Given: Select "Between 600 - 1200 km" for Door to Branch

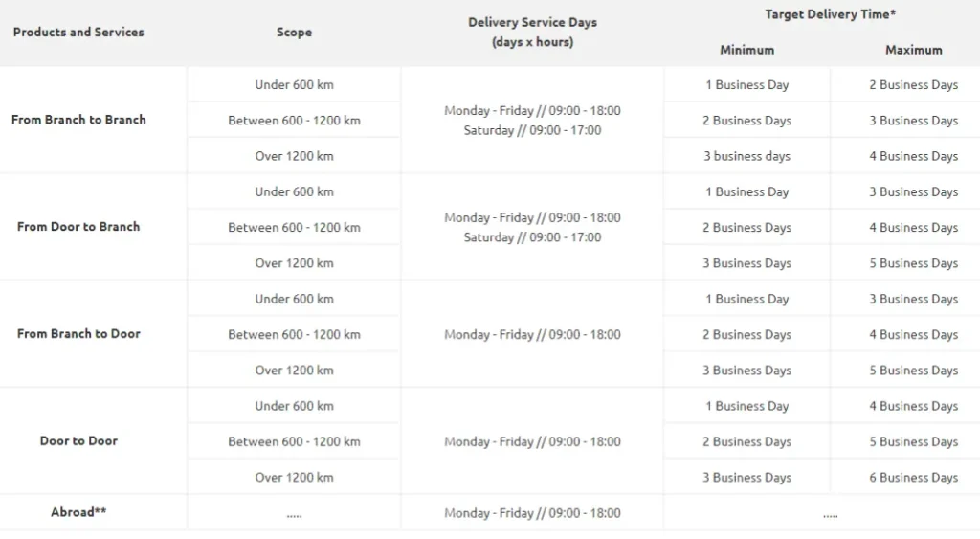Looking at the screenshot, I should tap(294, 228).
